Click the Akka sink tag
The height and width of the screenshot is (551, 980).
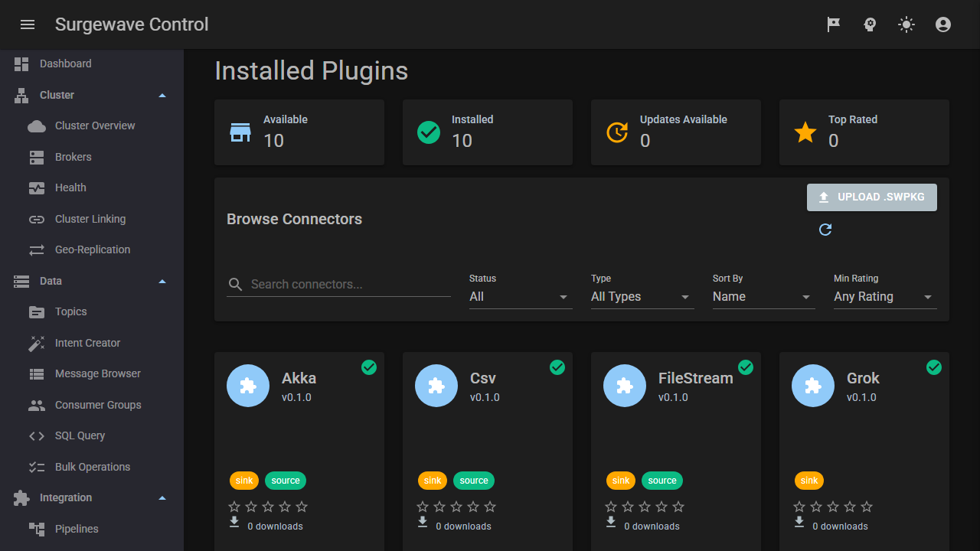coord(244,481)
